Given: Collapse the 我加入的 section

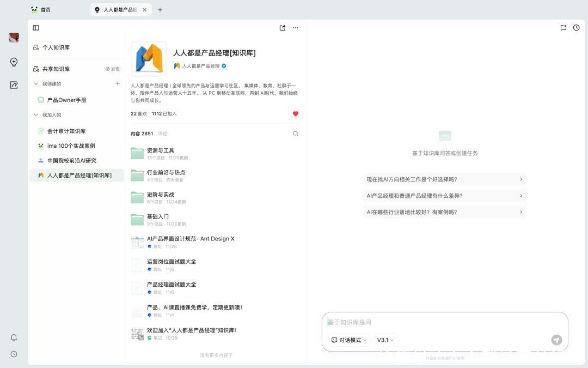Looking at the screenshot, I should (x=36, y=115).
